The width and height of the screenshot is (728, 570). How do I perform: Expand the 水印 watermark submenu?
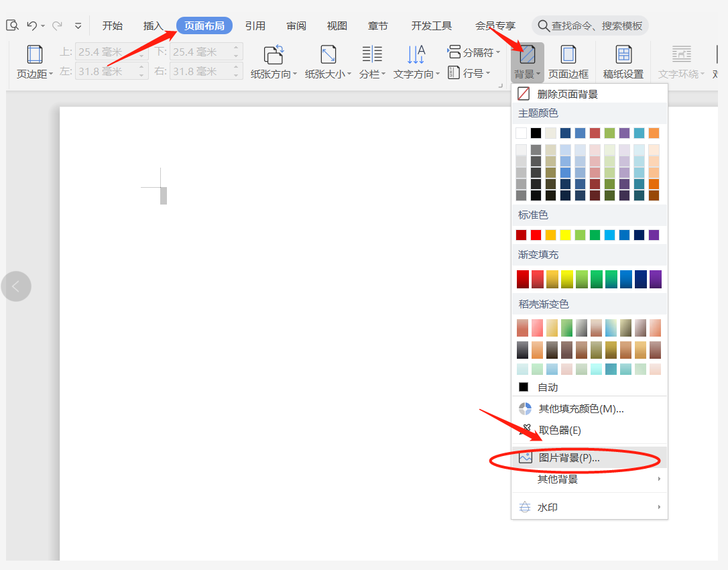pos(590,507)
